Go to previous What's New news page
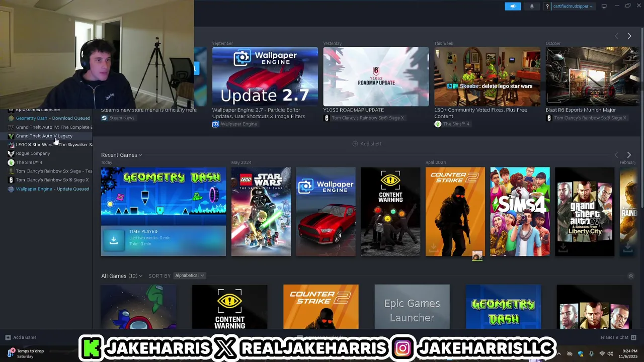The image size is (644, 362). click(616, 36)
